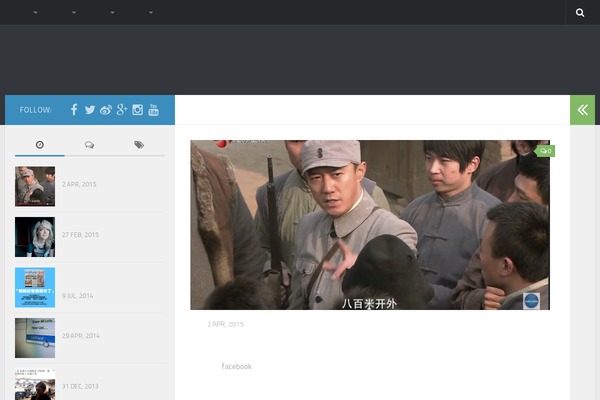The image size is (600, 400).
Task: Click the 29 APR, 2014 sidebar date
Action: pos(80,336)
